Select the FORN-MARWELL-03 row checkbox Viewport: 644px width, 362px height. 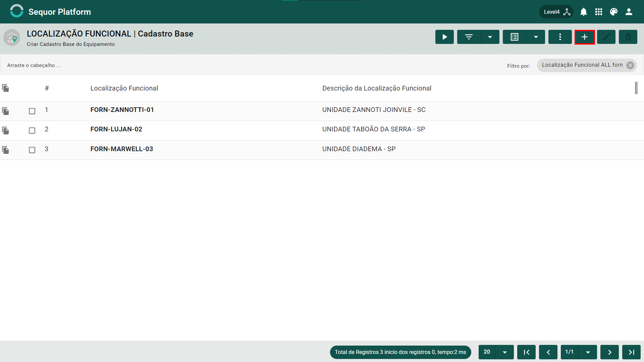coord(32,150)
